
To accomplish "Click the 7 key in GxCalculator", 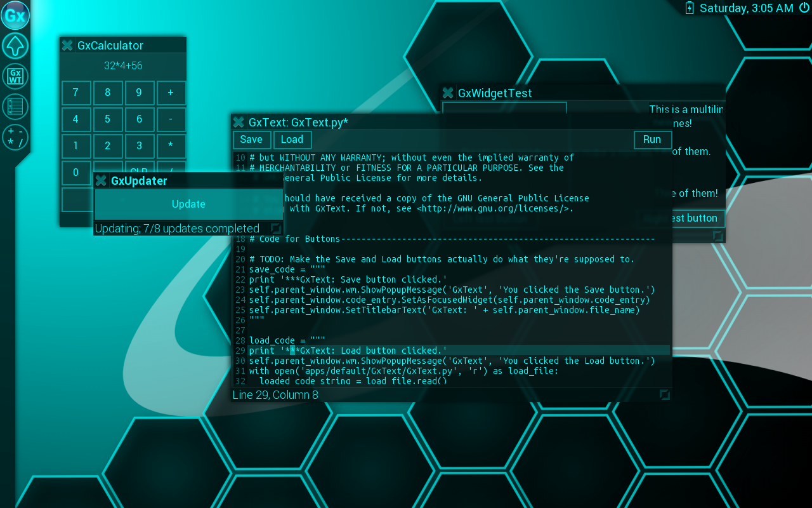I will [x=75, y=93].
